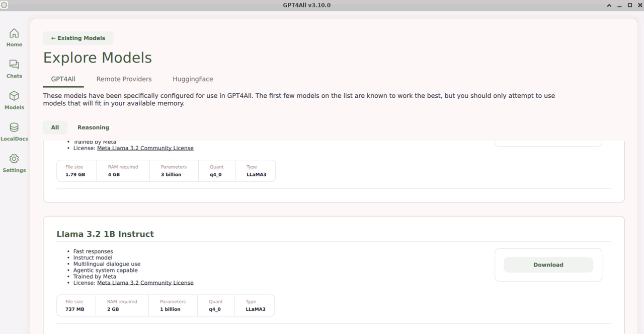Click the Llama 3.2 1B Instruct heading
This screenshot has height=334, width=644.
(x=105, y=234)
